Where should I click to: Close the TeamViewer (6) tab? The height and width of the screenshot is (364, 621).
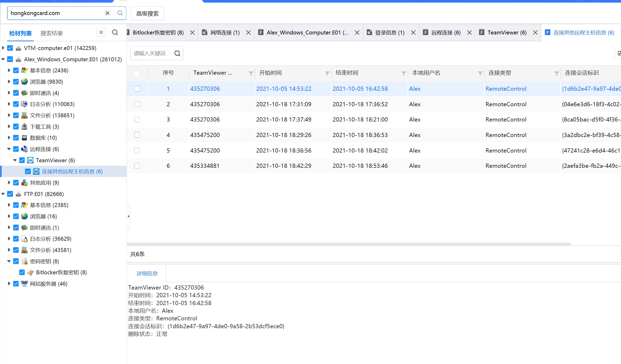point(535,32)
